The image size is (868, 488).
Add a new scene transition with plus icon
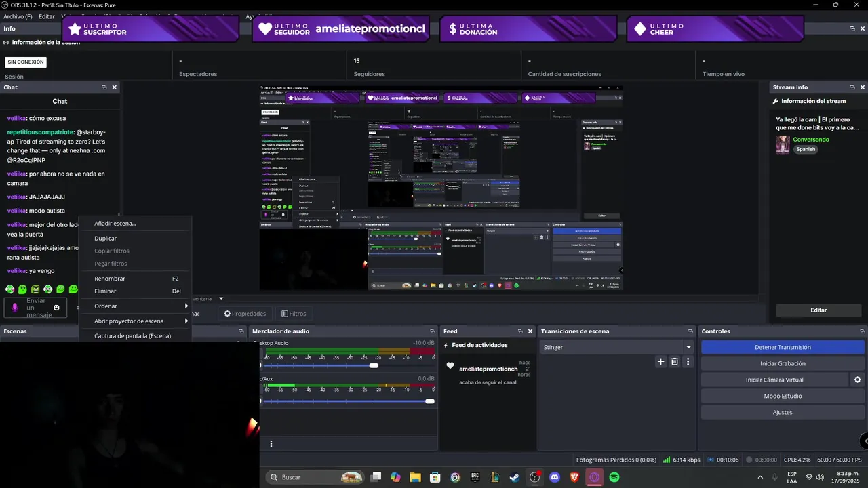click(661, 362)
